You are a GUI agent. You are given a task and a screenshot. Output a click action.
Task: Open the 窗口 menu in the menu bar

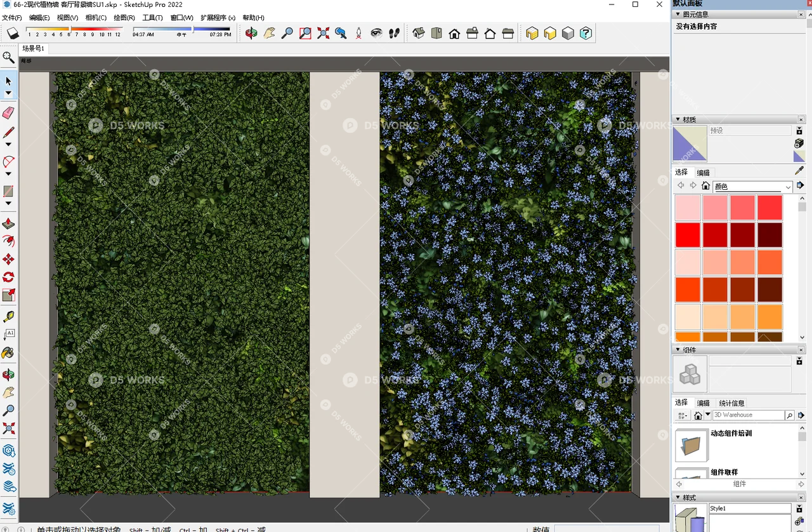point(181,17)
